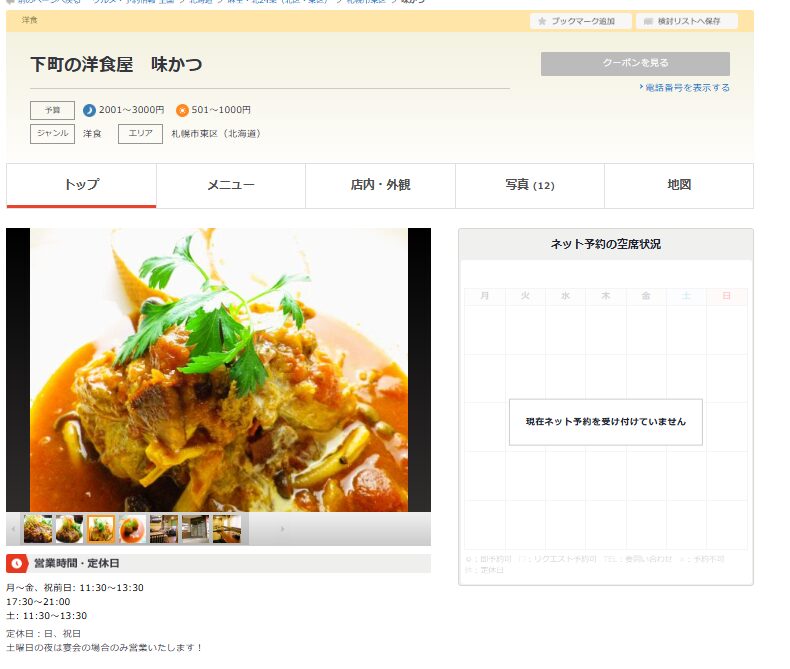Go to next thumbnails with right arrow
790x669 pixels.
282,529
